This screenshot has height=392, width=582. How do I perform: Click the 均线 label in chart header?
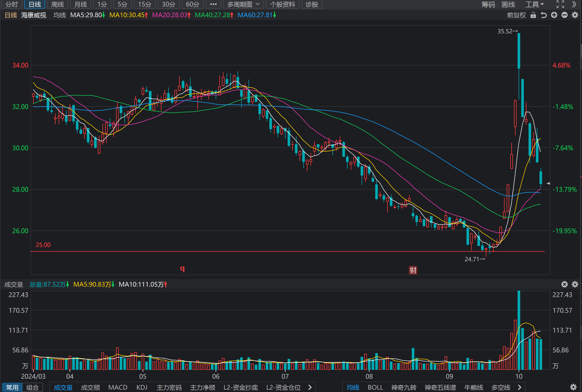(x=60, y=15)
